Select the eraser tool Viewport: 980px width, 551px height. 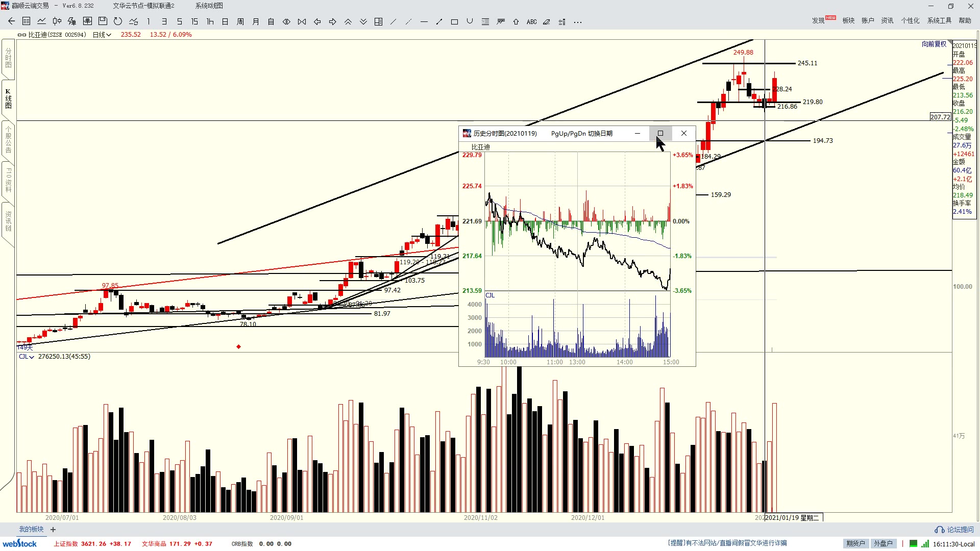tap(547, 21)
